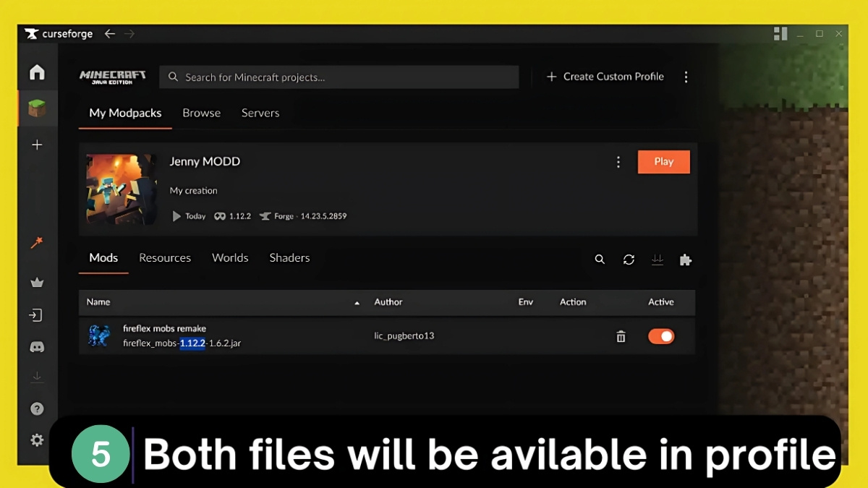The width and height of the screenshot is (868, 488).
Task: Sort by the Name column header
Action: (98, 302)
